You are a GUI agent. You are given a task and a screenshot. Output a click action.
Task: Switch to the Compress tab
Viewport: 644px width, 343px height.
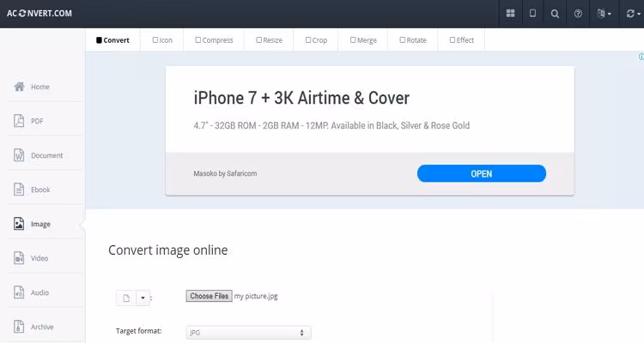[x=214, y=40]
